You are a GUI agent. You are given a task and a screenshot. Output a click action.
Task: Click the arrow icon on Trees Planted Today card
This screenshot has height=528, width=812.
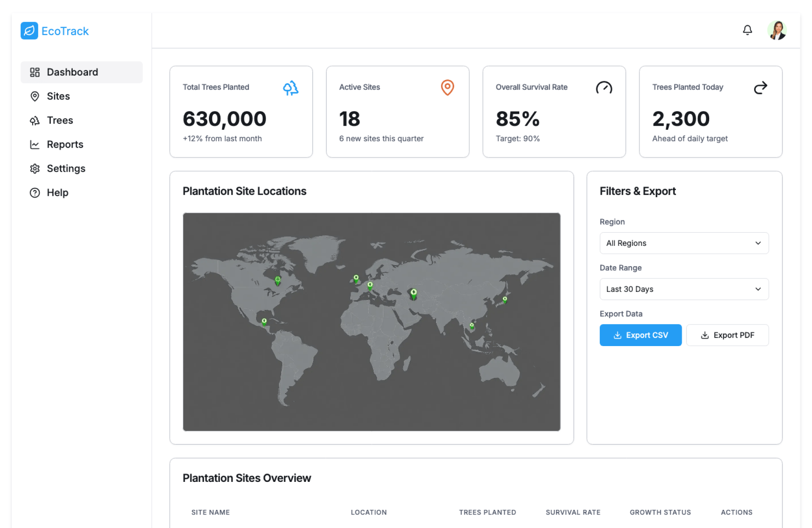pos(760,88)
